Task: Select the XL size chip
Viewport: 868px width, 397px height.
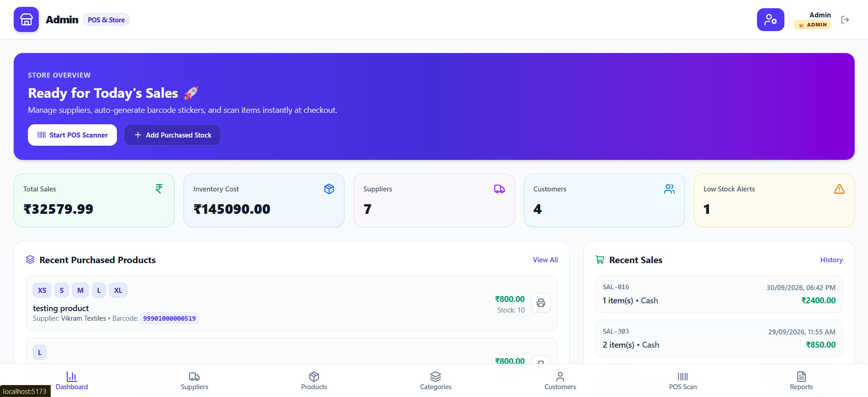Action: pos(118,290)
